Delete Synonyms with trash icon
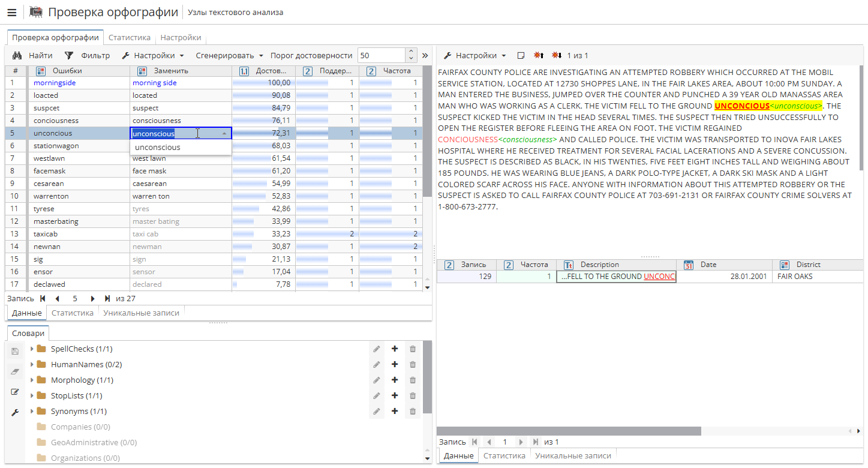868x468 pixels. click(413, 411)
